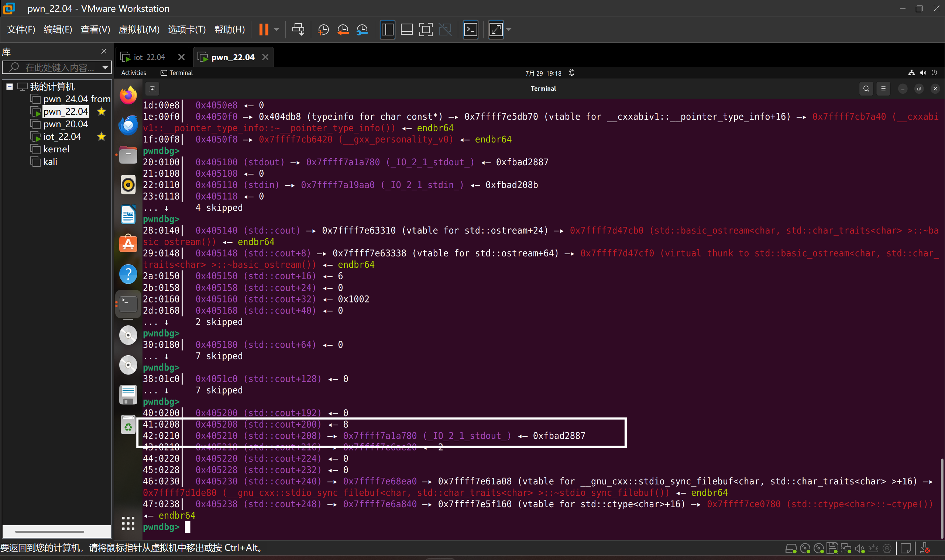945x560 pixels.
Task: Close the pwn_22.04 tab
Action: click(265, 57)
